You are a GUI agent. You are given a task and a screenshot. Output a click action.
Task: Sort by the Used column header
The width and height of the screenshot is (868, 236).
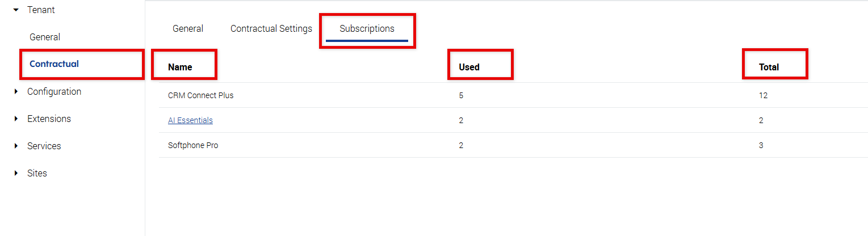coord(469,67)
